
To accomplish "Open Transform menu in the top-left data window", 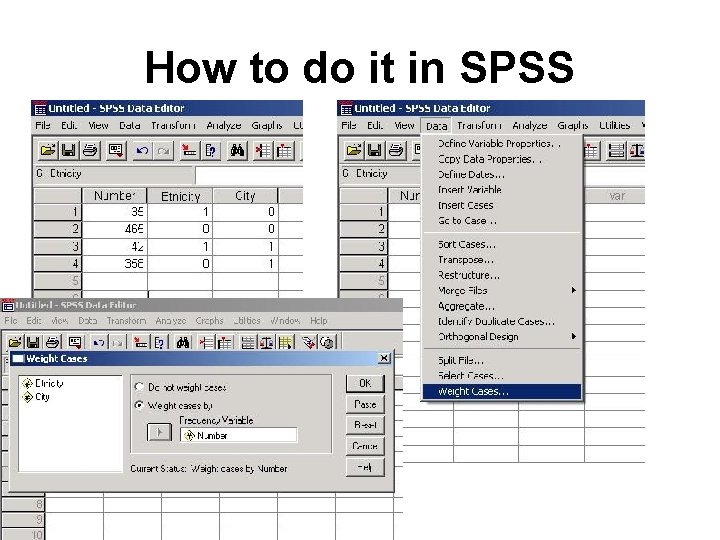I will pyautogui.click(x=174, y=125).
